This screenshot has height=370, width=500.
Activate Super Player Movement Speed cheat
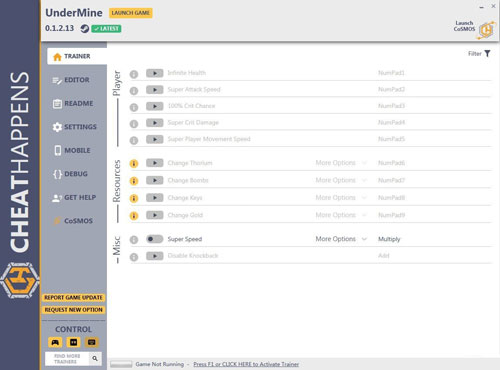[155, 139]
